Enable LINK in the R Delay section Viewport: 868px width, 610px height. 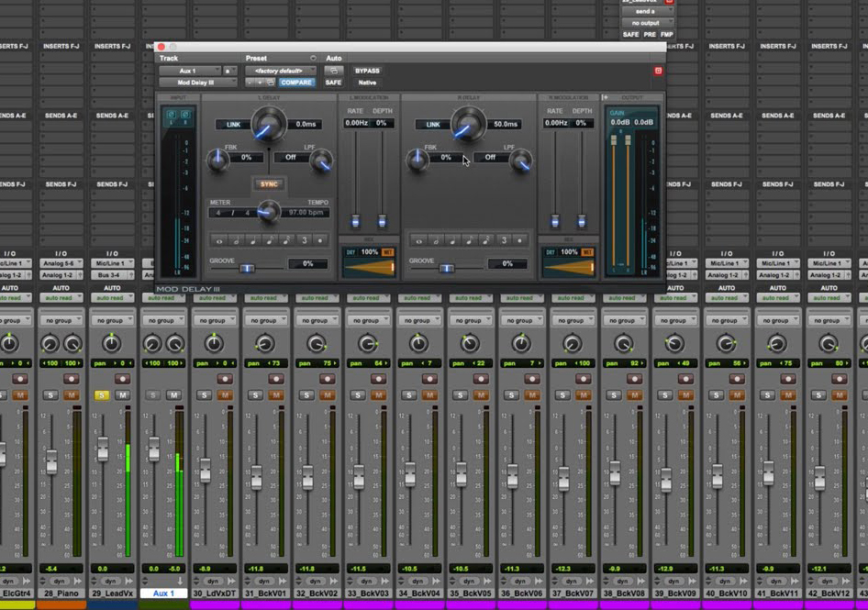click(435, 126)
